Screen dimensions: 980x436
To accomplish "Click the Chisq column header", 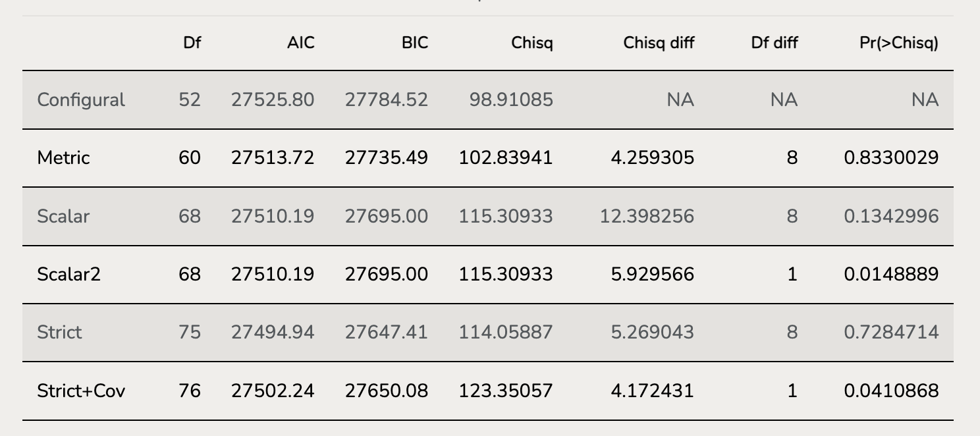I will pyautogui.click(x=531, y=43).
